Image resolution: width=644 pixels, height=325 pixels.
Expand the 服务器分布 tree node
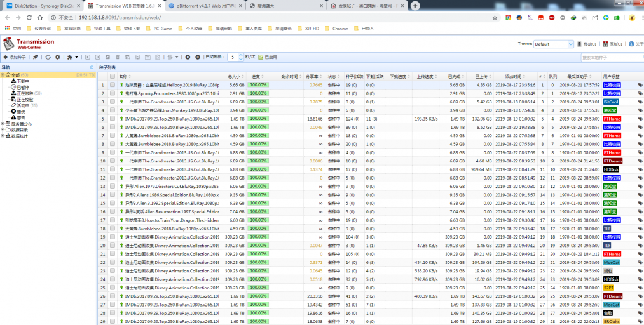(x=3, y=123)
